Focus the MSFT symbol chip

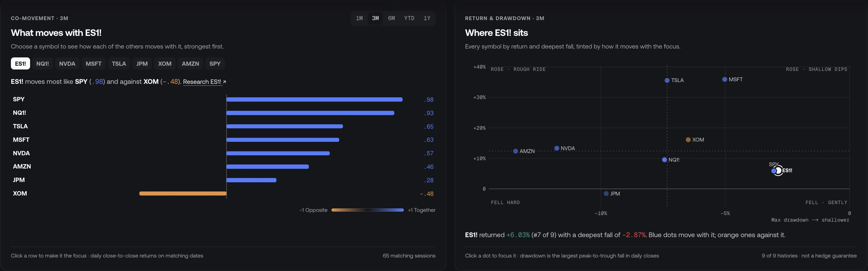coord(93,63)
